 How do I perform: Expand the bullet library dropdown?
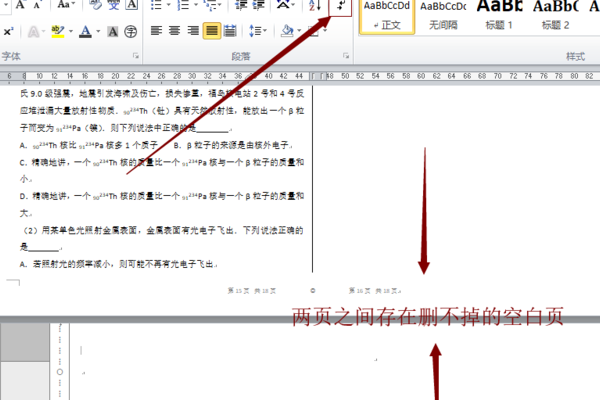(x=168, y=5)
